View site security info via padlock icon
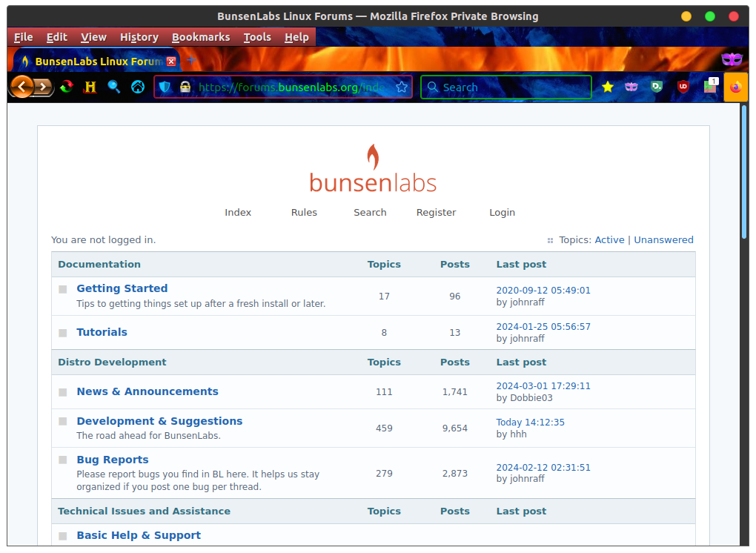Viewport: 756px width, 553px height. coord(185,87)
